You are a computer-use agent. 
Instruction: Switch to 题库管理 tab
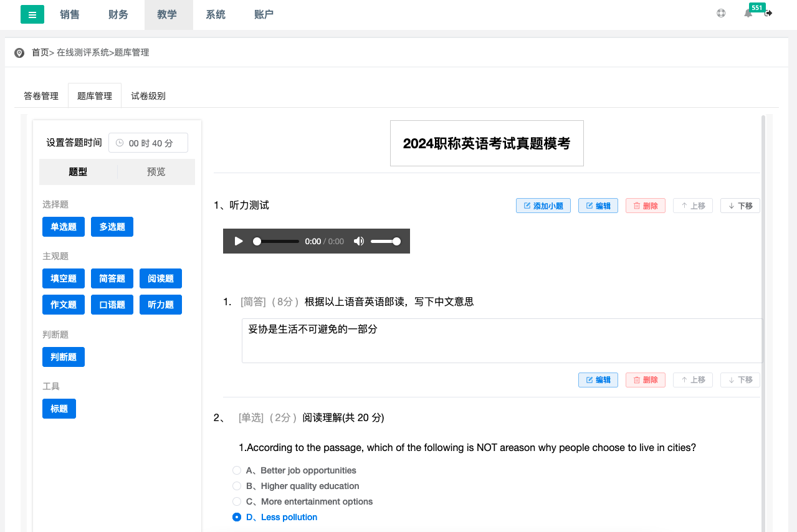pyautogui.click(x=95, y=96)
